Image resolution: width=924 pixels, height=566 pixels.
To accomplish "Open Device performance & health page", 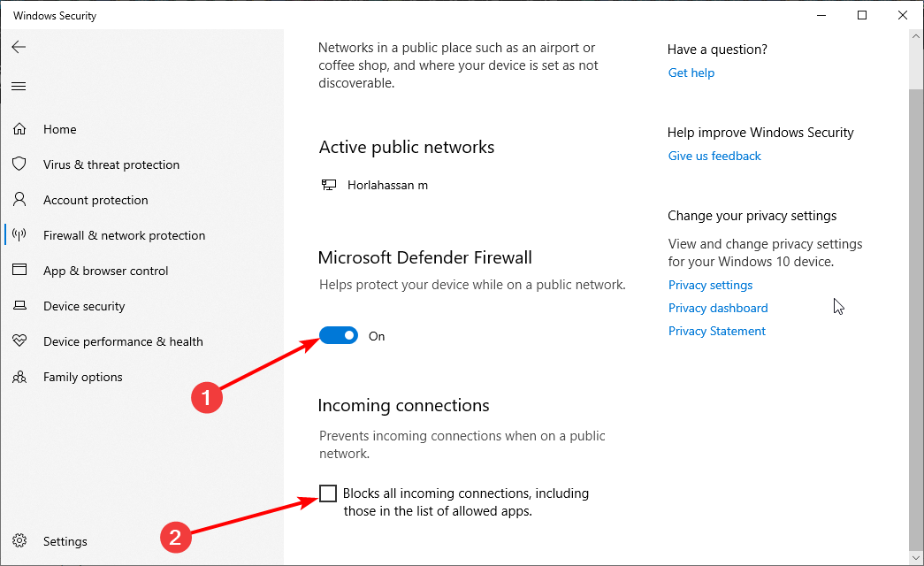I will 123,341.
